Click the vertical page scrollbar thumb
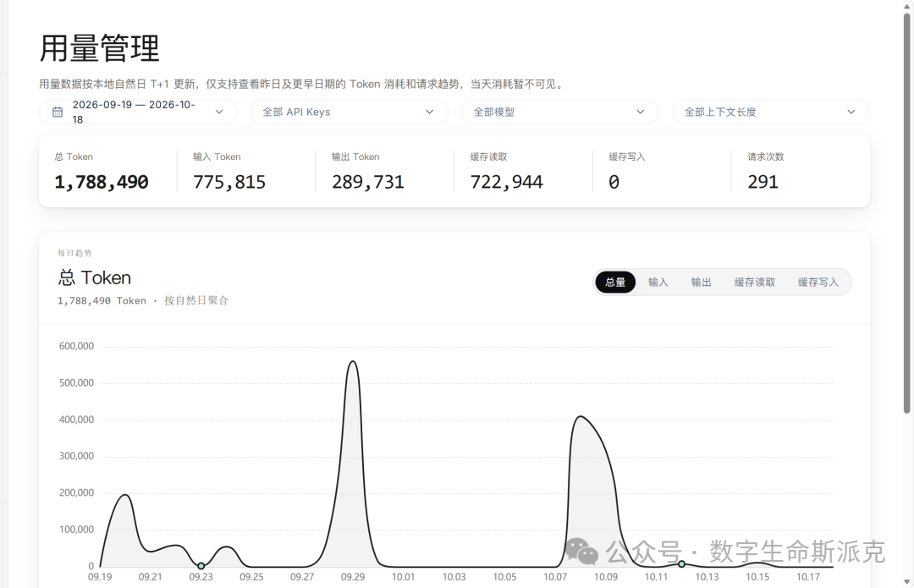The height and width of the screenshot is (588, 914). pos(907,212)
